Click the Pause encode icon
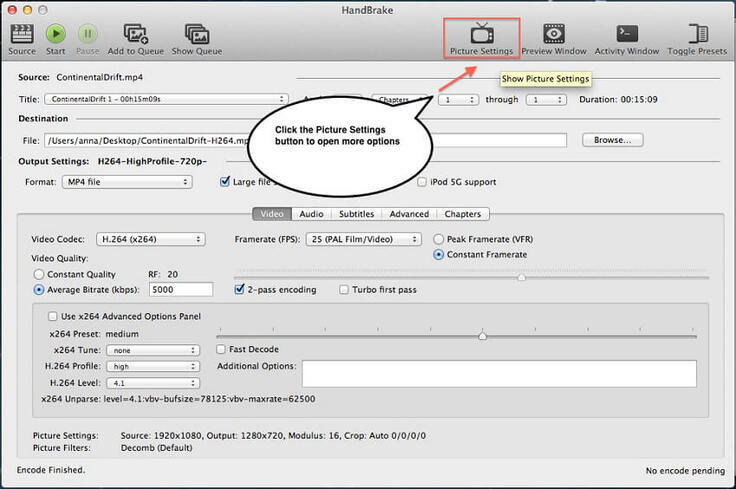This screenshot has height=489, width=736. click(87, 34)
